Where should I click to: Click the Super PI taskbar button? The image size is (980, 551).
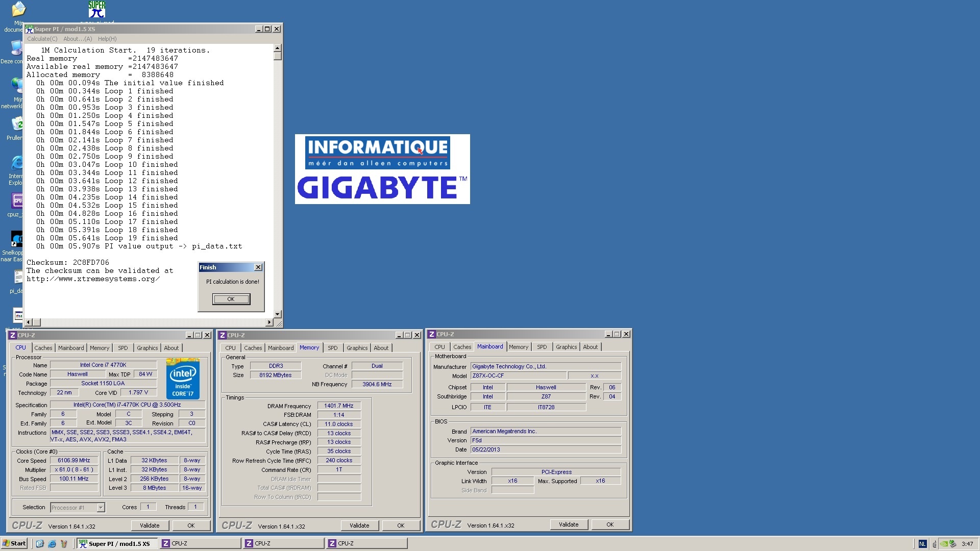pos(116,544)
